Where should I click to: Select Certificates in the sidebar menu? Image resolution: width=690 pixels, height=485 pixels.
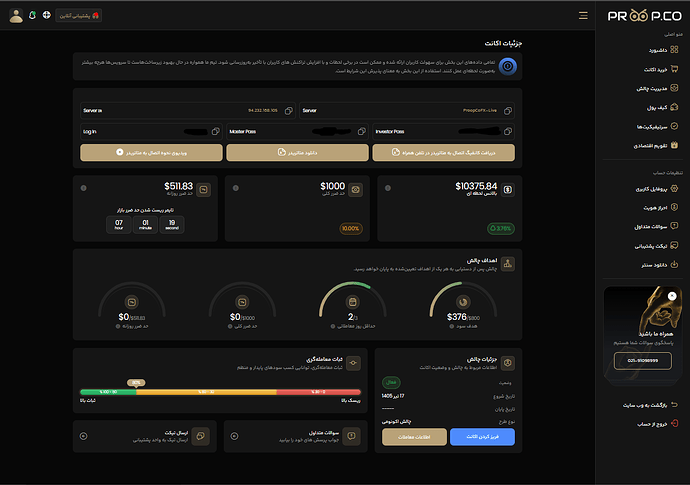click(x=657, y=127)
